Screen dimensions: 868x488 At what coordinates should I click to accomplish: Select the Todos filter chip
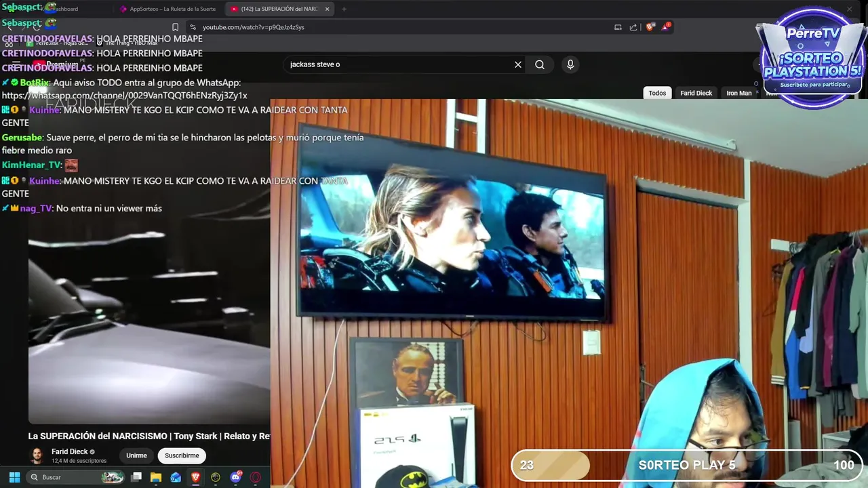click(x=657, y=93)
